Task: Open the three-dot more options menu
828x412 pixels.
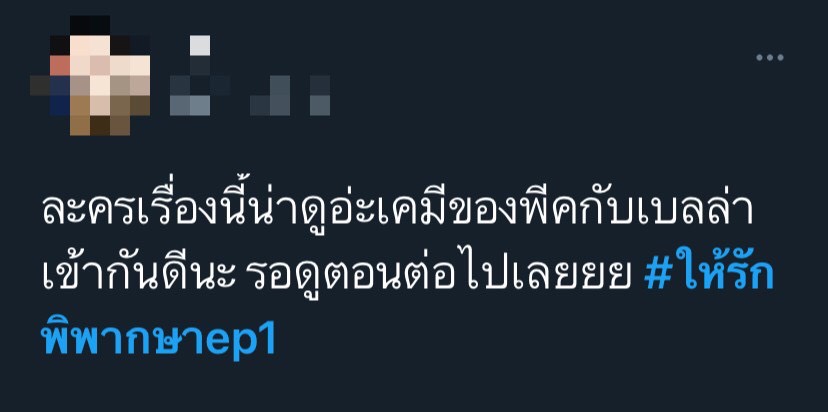Action: click(770, 58)
